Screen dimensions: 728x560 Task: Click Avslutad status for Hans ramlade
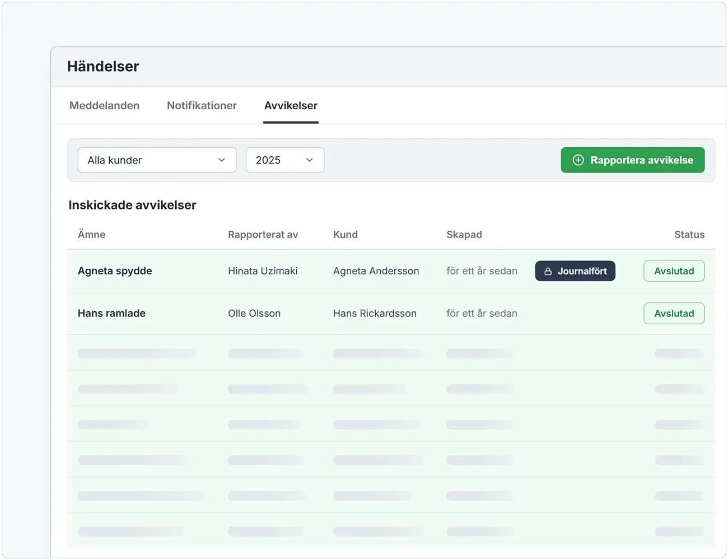point(674,314)
